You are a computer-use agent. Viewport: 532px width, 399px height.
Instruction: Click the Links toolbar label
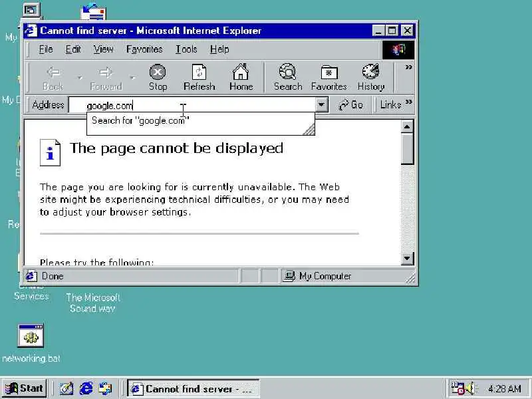[390, 105]
